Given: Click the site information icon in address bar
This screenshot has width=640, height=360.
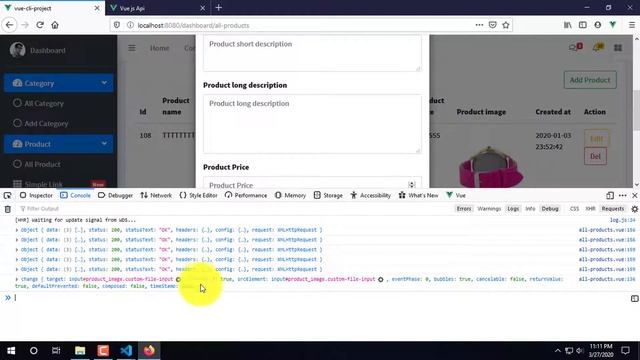Looking at the screenshot, I should (x=130, y=25).
